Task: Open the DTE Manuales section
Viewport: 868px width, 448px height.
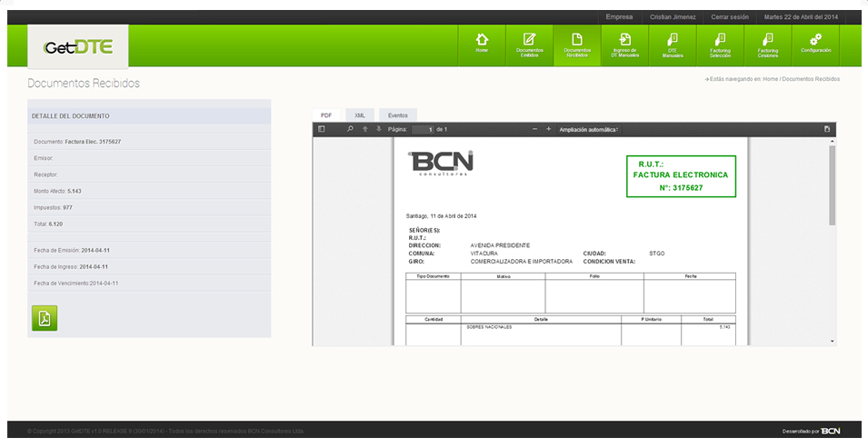Action: click(x=672, y=45)
